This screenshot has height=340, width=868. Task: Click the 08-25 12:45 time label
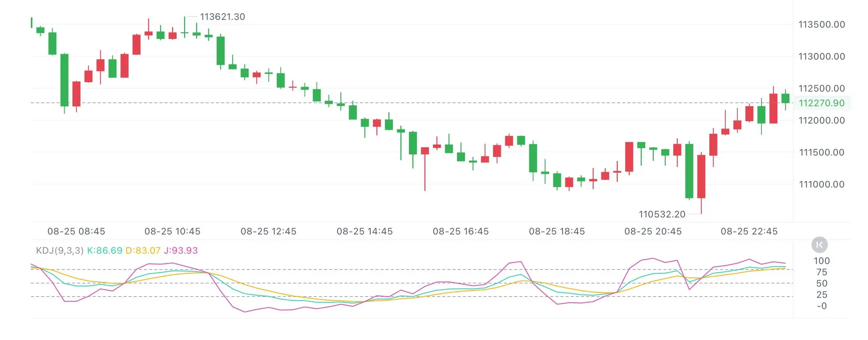(268, 231)
